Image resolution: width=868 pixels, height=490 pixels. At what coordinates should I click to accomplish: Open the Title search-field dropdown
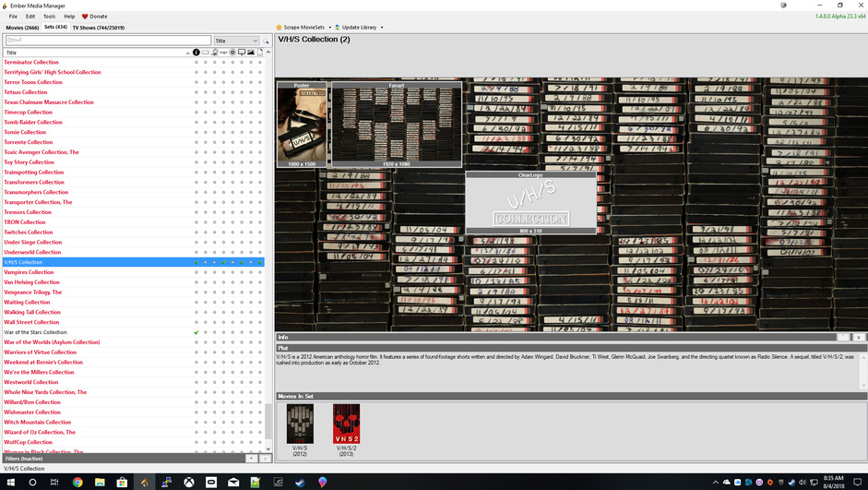pos(255,41)
